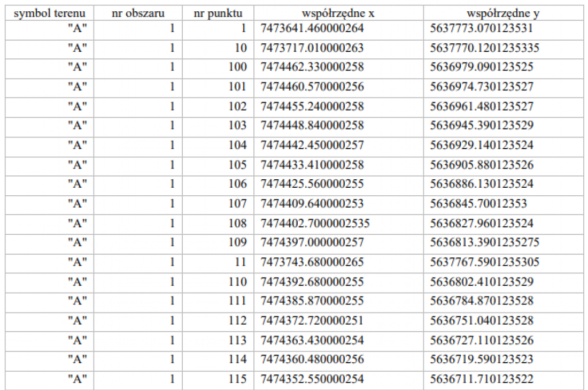This screenshot has width=588, height=390.
Task: Click point number 103
Action: pyautogui.click(x=238, y=125)
